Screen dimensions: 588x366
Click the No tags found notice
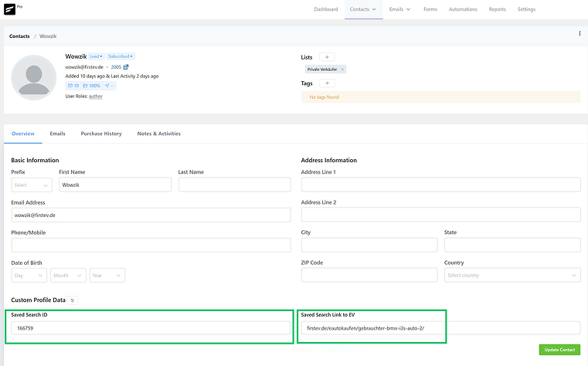click(440, 97)
